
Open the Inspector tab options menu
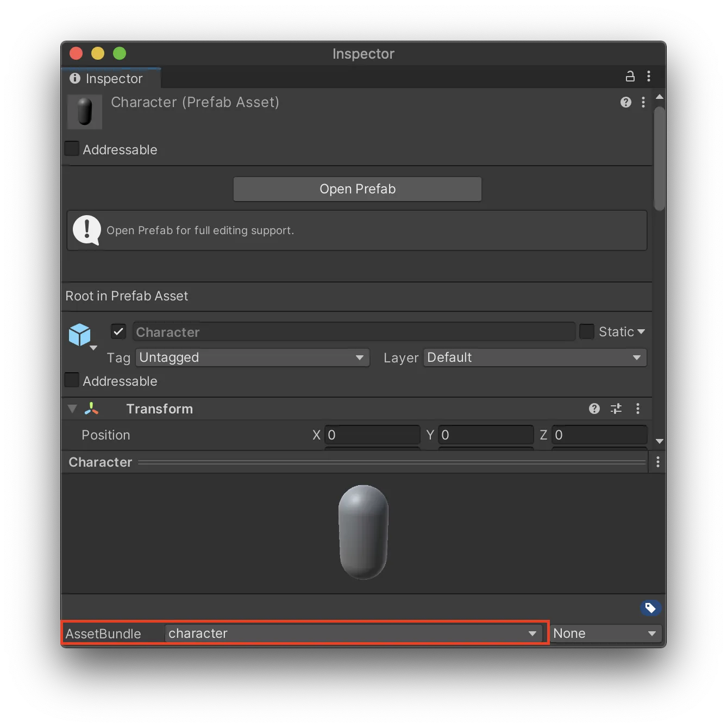coord(649,77)
